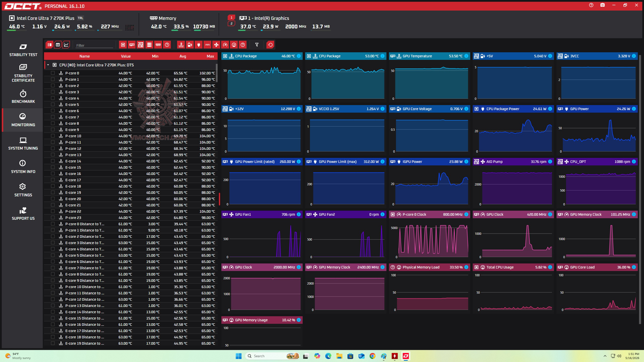Toggle the usage load type filter
This screenshot has height=362, width=644.
[234, 45]
